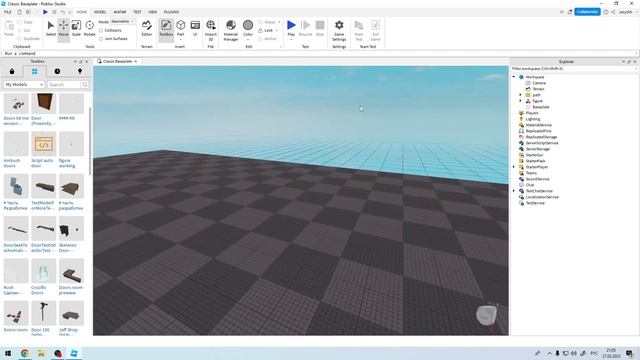Open Toolbox Recent tab (clock icon)
640x360 pixels.
(57, 71)
